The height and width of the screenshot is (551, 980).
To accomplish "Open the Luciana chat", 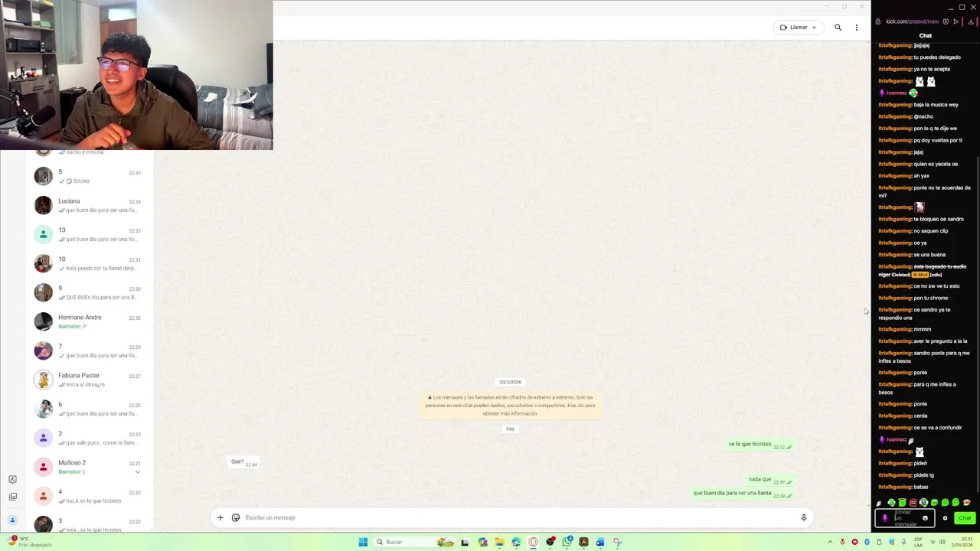I will click(90, 205).
